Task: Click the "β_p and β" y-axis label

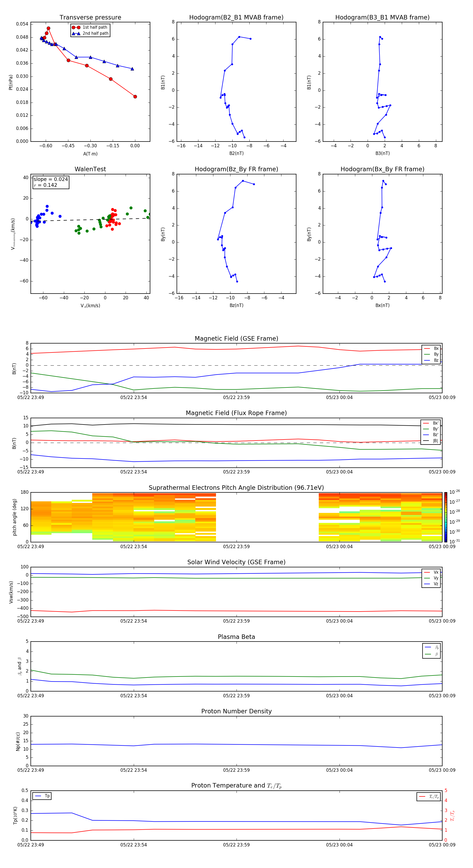Action: [19, 667]
